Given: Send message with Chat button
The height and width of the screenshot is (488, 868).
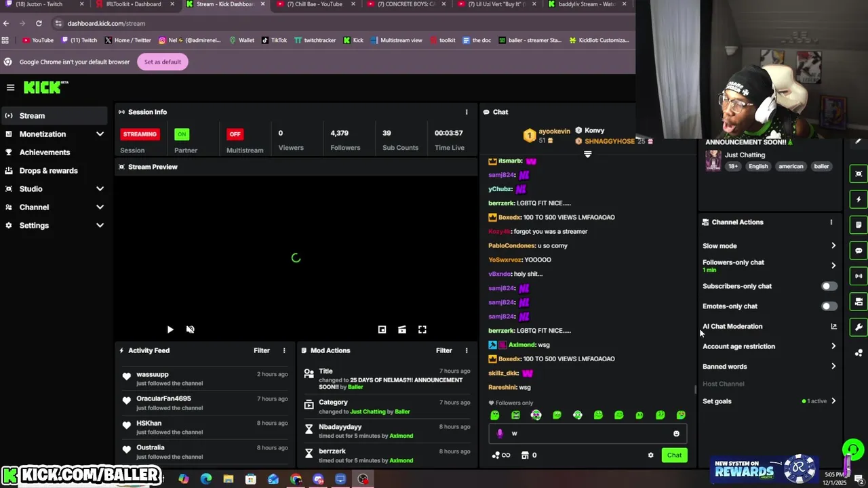Looking at the screenshot, I should click(x=674, y=455).
